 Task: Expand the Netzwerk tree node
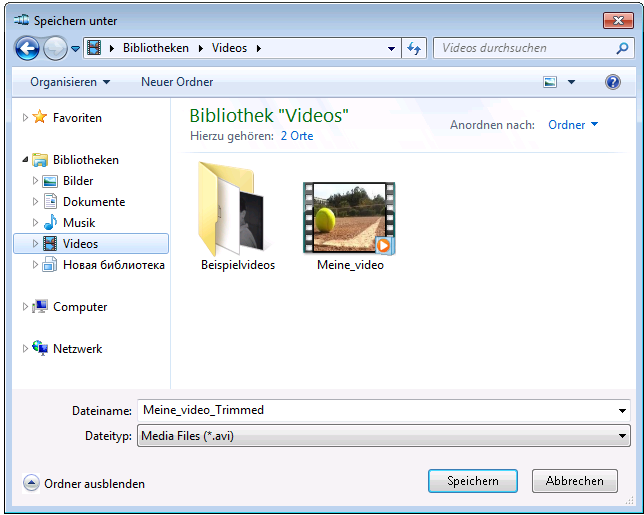tap(25, 348)
